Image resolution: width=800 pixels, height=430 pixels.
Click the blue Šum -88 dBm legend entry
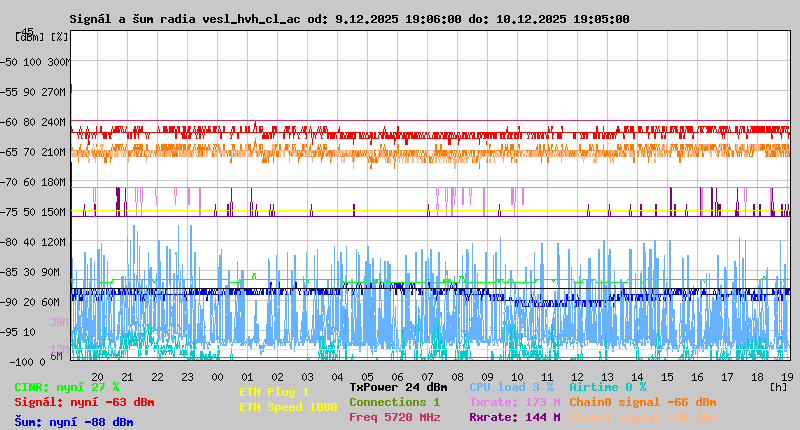click(x=74, y=422)
